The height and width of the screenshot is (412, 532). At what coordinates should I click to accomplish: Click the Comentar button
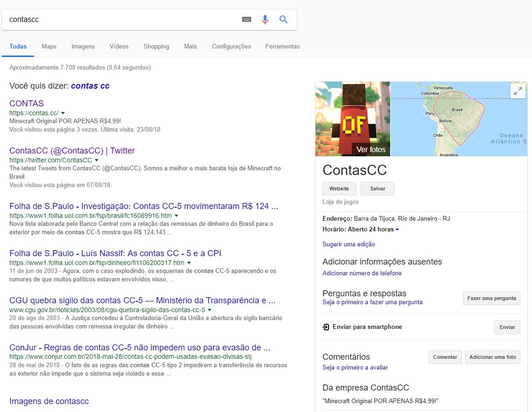click(445, 357)
